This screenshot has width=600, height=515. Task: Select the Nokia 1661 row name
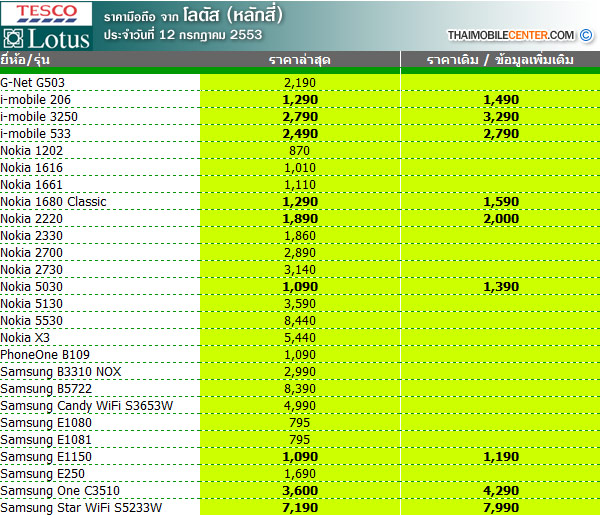click(x=31, y=185)
